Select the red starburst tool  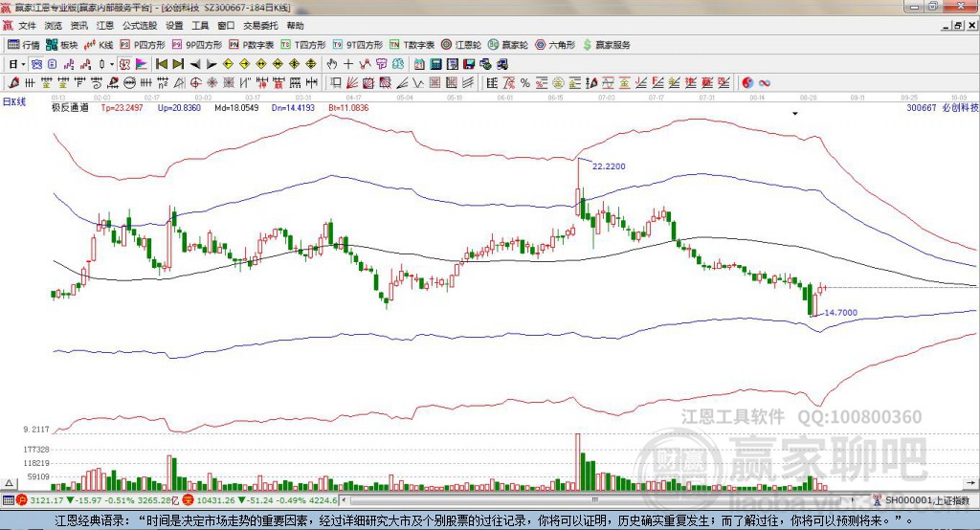click(x=212, y=83)
